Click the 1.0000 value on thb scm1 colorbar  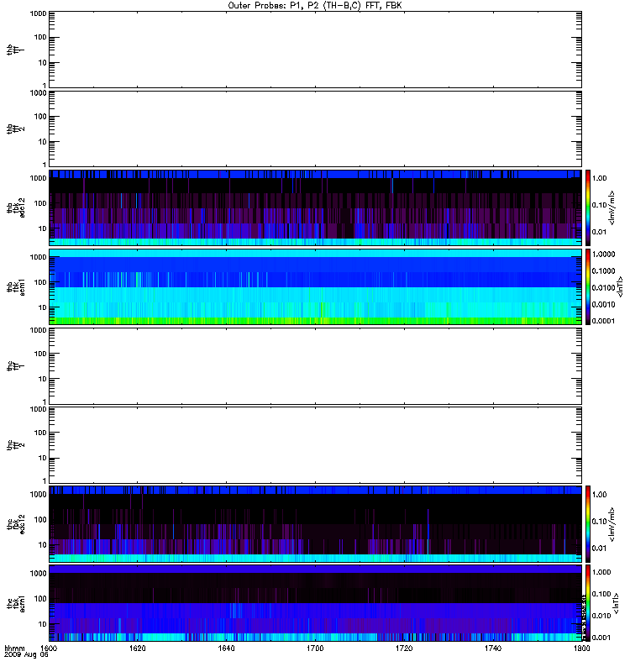603,255
